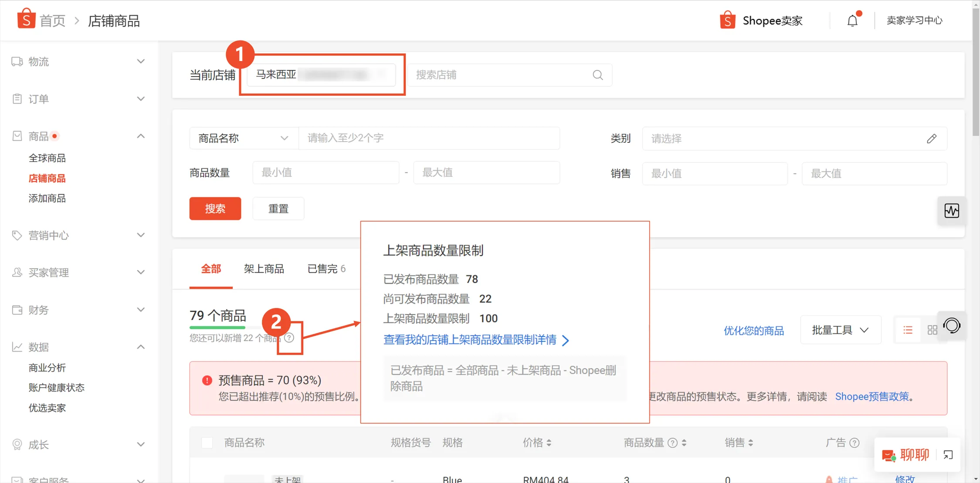This screenshot has height=483, width=980.
Task: Click the store search magnifier icon
Action: (597, 75)
